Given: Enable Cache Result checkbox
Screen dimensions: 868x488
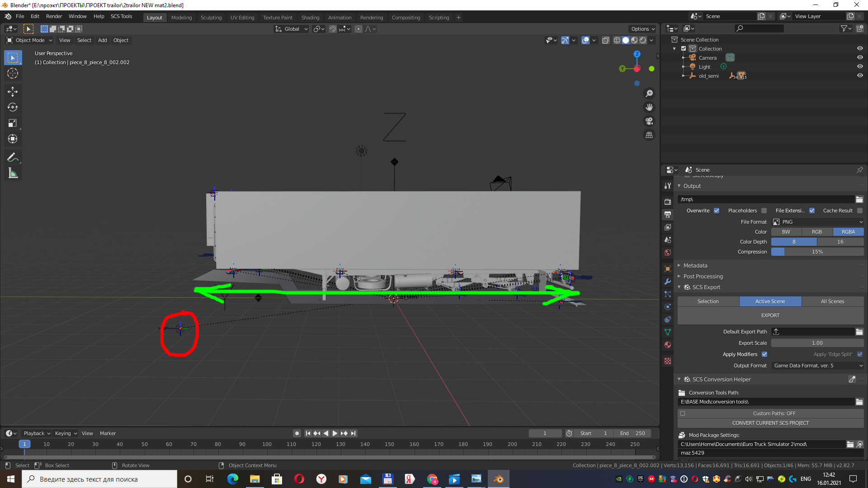Looking at the screenshot, I should tap(860, 211).
